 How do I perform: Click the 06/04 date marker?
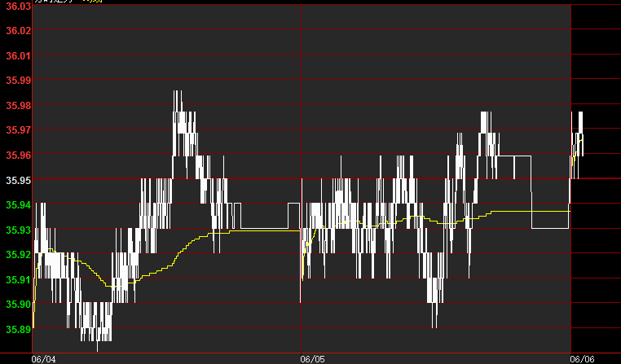click(x=43, y=358)
